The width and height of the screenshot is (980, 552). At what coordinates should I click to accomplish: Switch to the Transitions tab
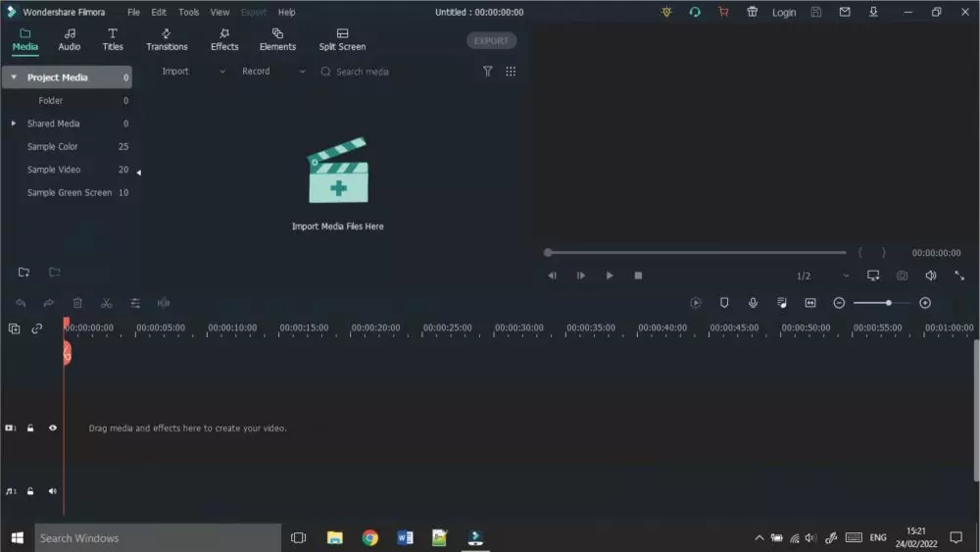click(x=167, y=39)
